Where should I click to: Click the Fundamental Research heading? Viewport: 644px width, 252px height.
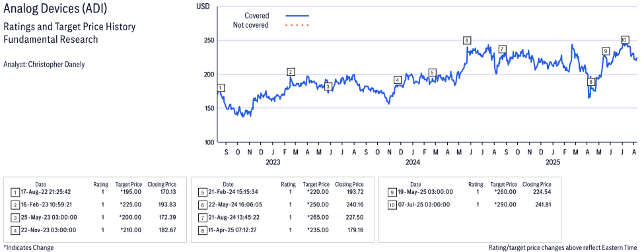point(50,40)
